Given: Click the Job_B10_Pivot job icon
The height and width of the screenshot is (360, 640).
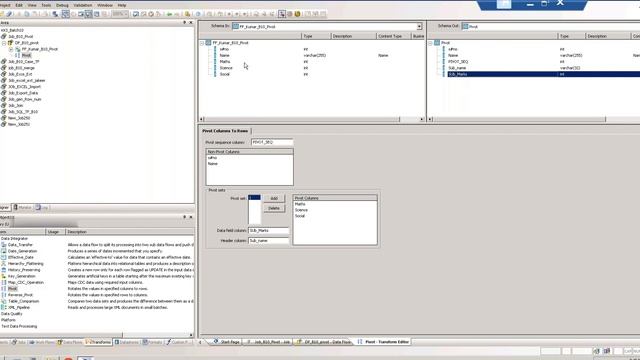Looking at the screenshot, I should [4, 36].
